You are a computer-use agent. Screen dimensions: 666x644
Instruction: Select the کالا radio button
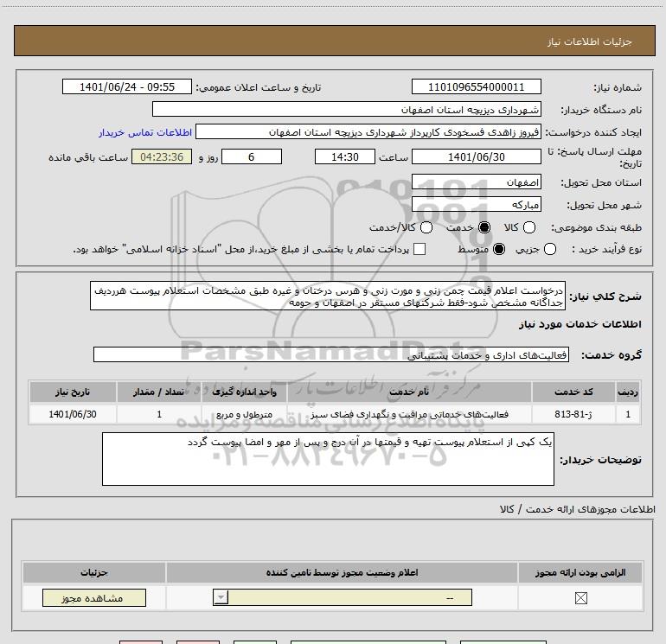pyautogui.click(x=528, y=227)
